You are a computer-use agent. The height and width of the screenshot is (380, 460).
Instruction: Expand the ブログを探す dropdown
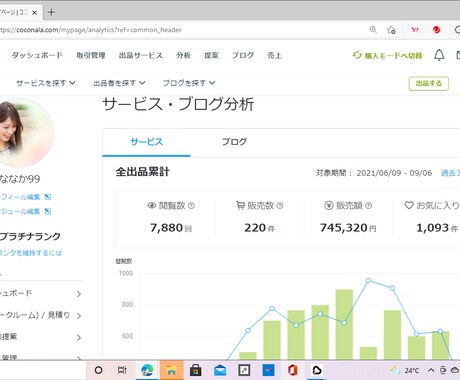point(189,83)
